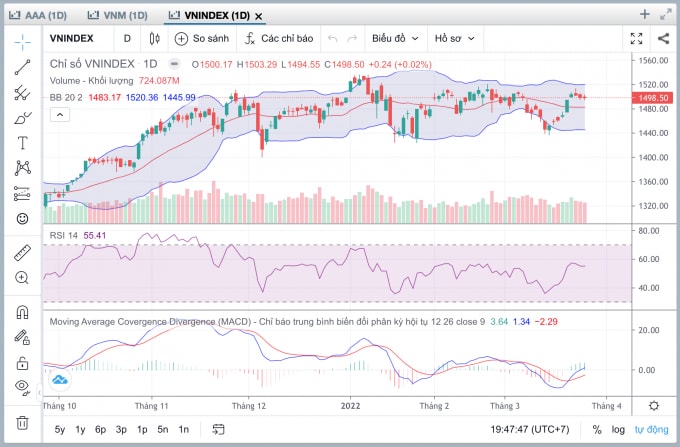
Task: Click the 1498.50 current price label
Action: point(653,98)
